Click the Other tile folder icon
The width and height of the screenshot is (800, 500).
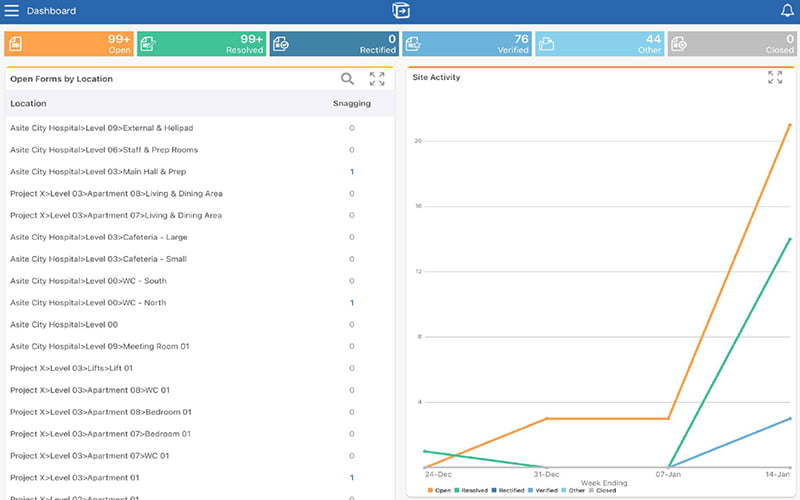coord(546,44)
